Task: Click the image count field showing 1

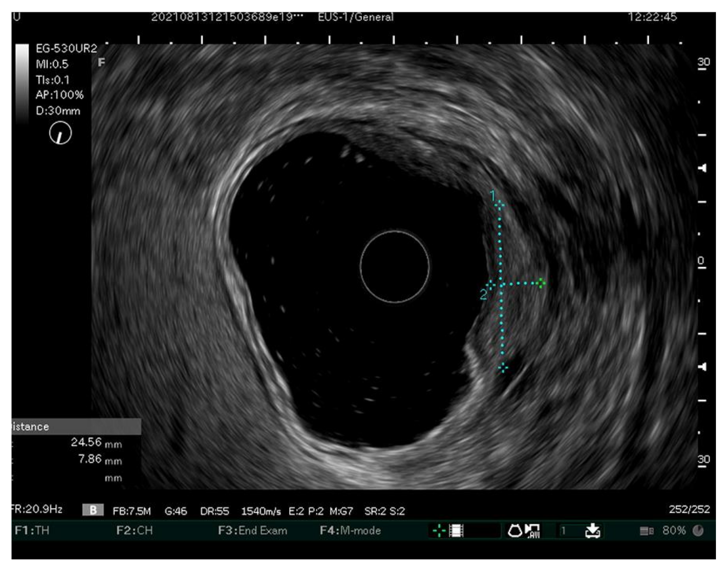Action: [563, 530]
